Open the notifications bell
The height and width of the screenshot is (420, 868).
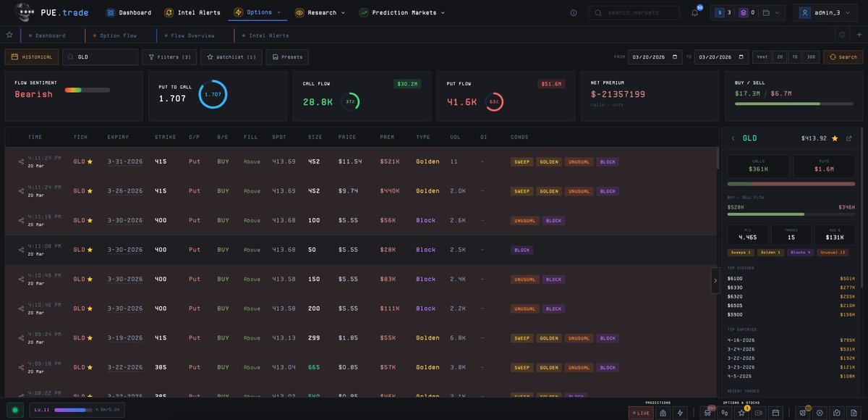click(x=694, y=12)
